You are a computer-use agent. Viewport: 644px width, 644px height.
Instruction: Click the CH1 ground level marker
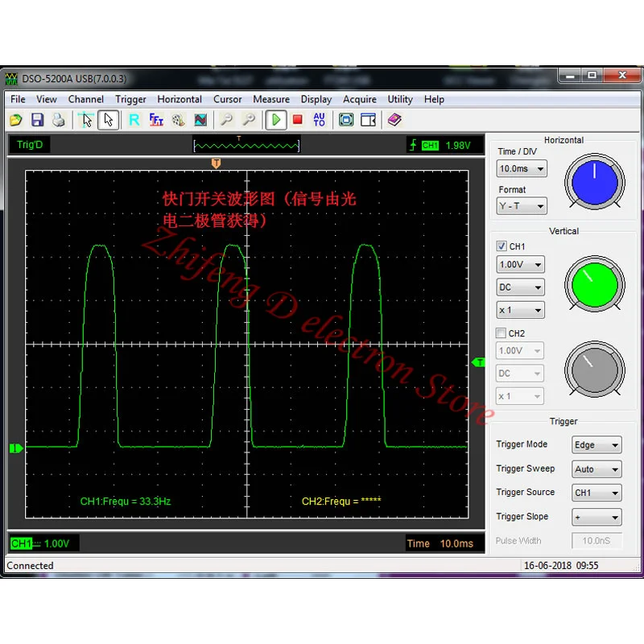[16, 448]
